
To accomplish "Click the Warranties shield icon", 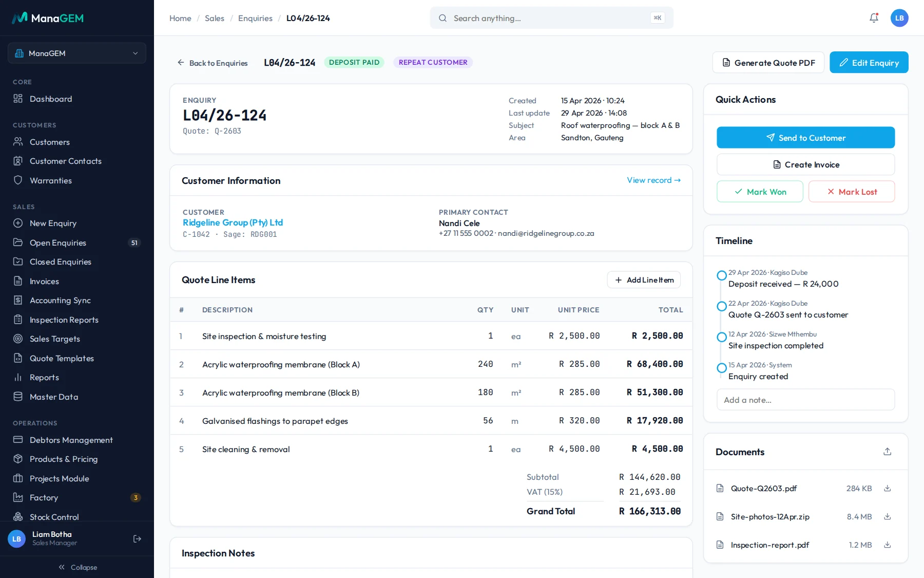I will pos(18,180).
